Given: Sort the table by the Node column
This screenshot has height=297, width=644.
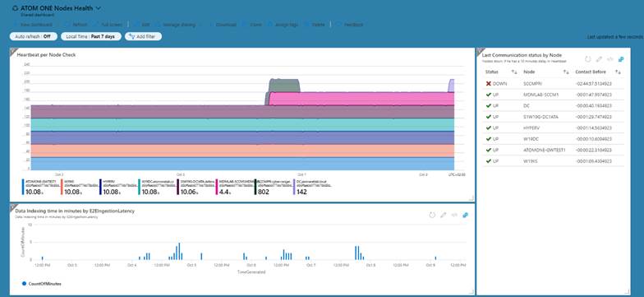Looking at the screenshot, I should 566,72.
